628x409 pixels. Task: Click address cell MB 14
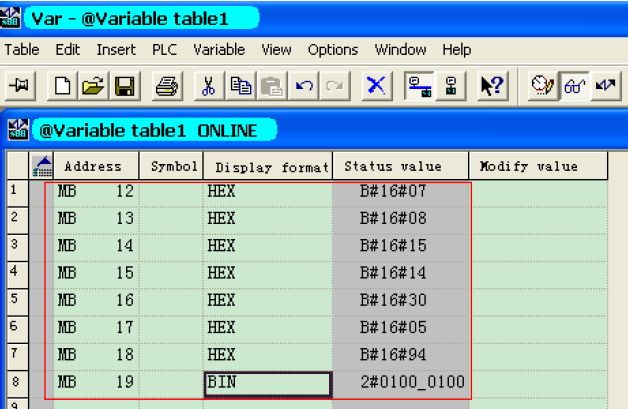pos(96,246)
